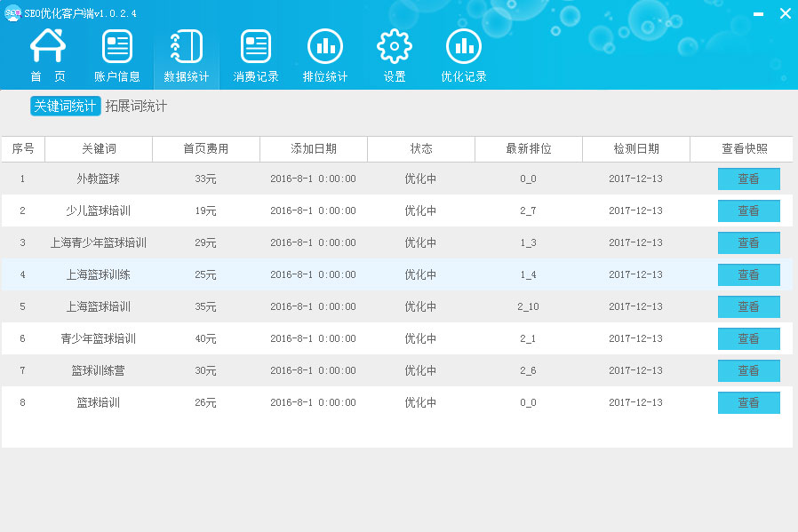Click 查看 button for 外教篮球 row
The image size is (798, 532).
click(748, 179)
